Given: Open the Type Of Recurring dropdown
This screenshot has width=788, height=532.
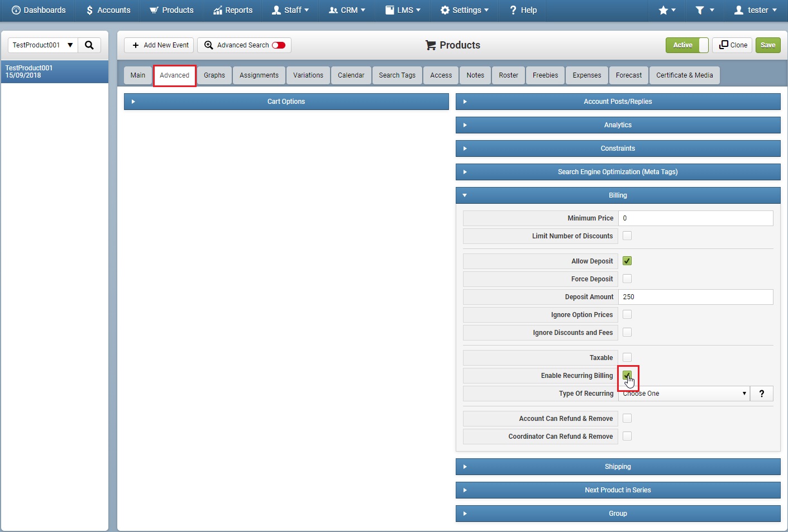Looking at the screenshot, I should click(x=684, y=394).
